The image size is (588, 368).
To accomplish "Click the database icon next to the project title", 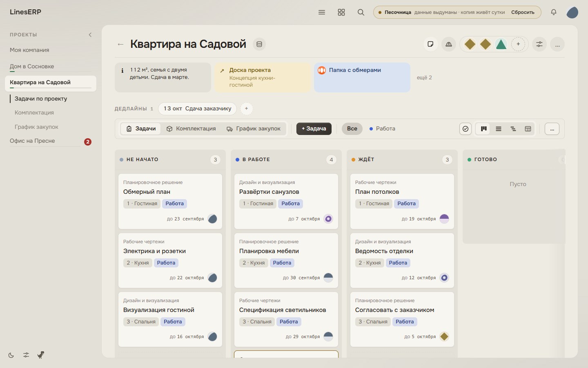I will coord(259,44).
